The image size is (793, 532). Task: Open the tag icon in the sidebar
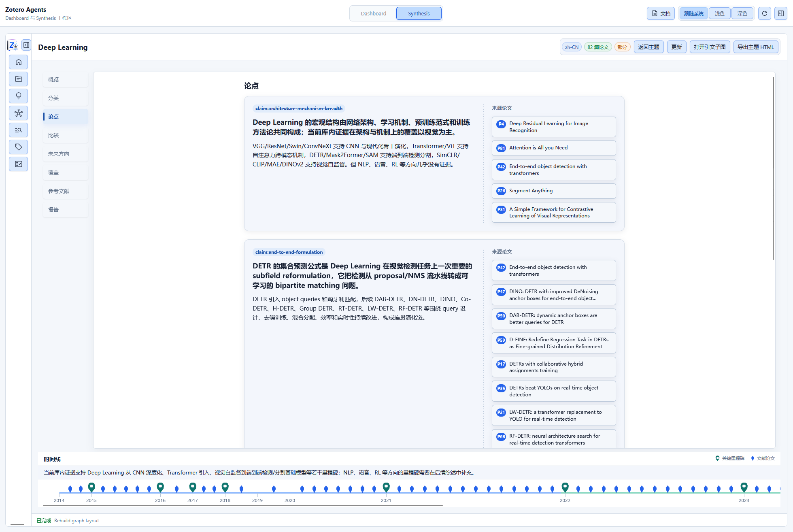(x=19, y=147)
